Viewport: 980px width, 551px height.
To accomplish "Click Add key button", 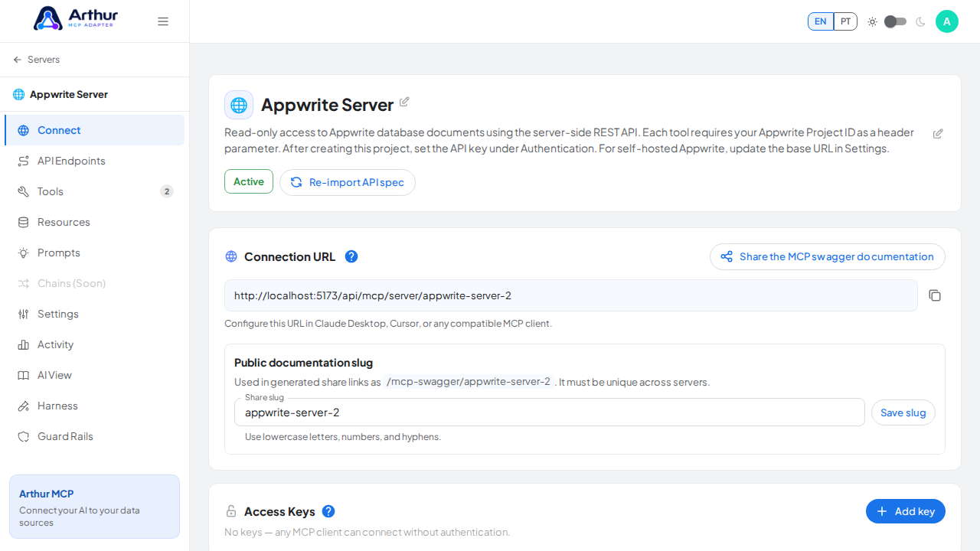I will pos(906,511).
